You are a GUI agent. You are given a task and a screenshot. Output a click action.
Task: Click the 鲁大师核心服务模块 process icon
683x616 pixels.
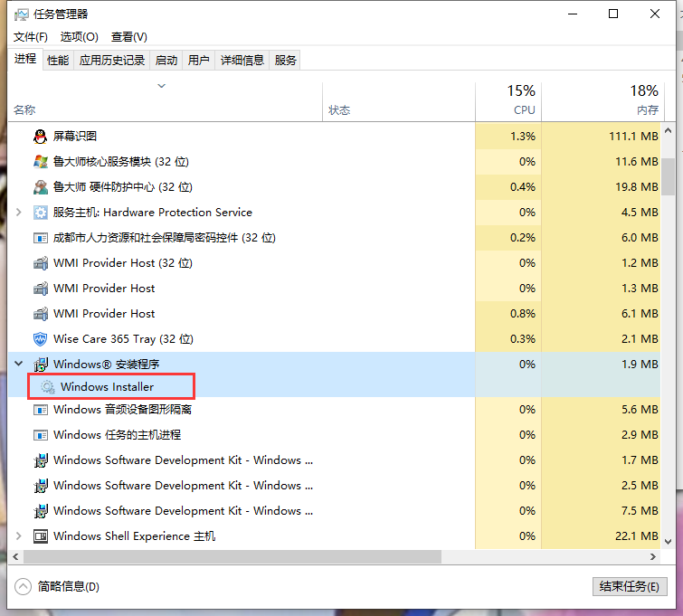tap(40, 162)
